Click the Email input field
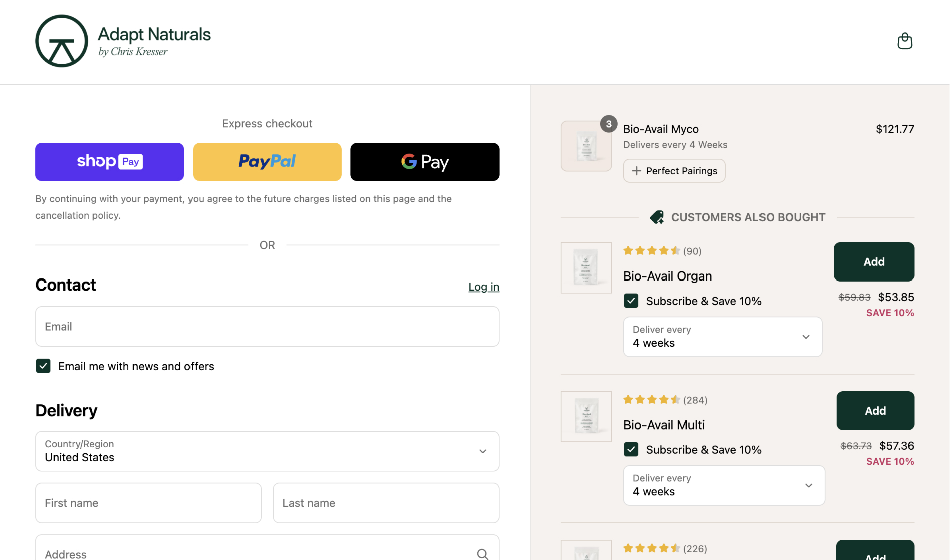The height and width of the screenshot is (560, 950). pyautogui.click(x=267, y=327)
